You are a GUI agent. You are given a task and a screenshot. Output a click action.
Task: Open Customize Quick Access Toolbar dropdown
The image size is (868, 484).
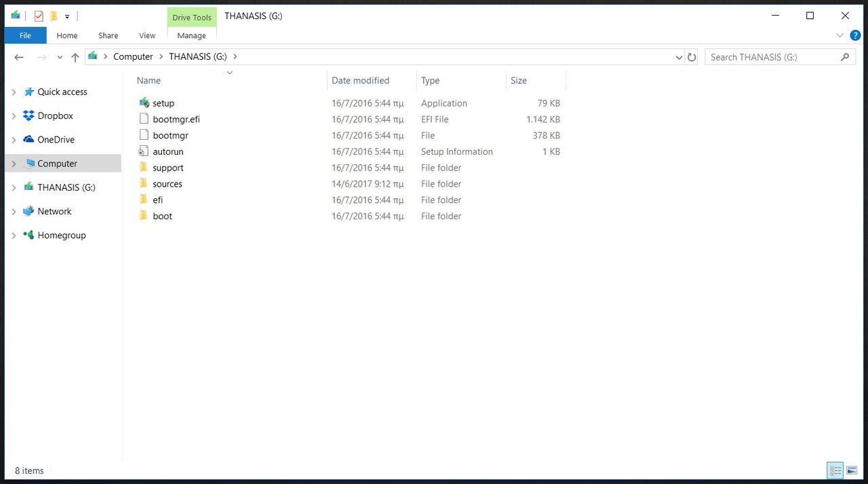pyautogui.click(x=67, y=16)
